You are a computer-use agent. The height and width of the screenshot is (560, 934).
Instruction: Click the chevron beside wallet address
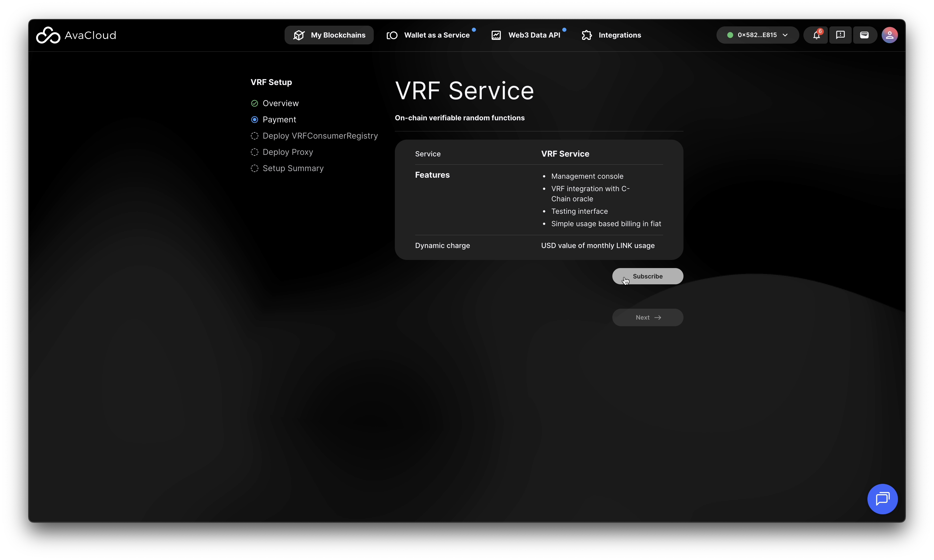coord(785,35)
